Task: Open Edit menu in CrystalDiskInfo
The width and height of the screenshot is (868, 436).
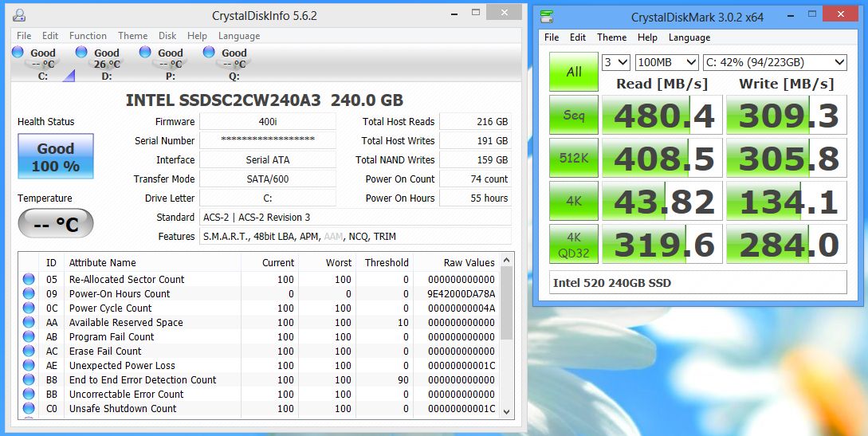Action: point(50,35)
